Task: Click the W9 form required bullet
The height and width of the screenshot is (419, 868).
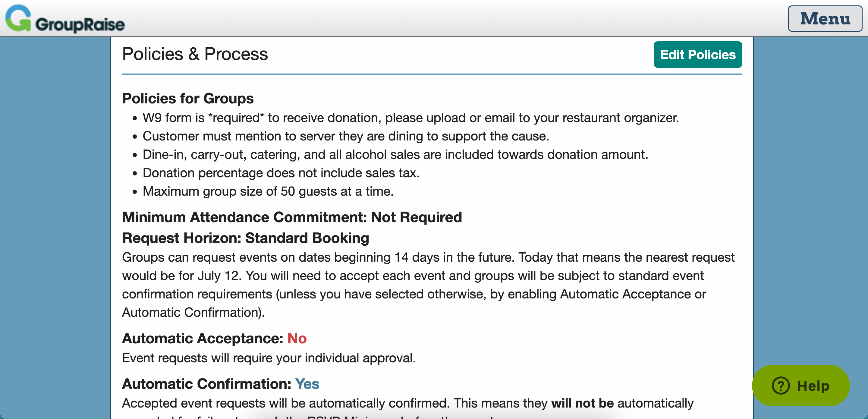Action: [410, 118]
